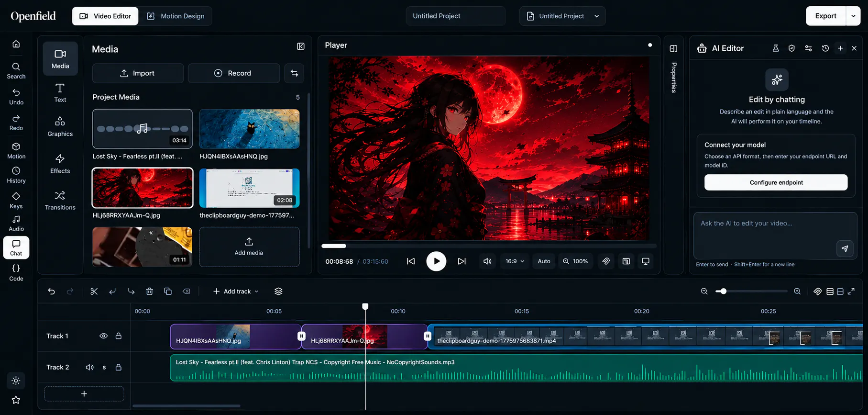Image resolution: width=868 pixels, height=415 pixels.
Task: Click Undo in left sidebar
Action: [x=16, y=96]
